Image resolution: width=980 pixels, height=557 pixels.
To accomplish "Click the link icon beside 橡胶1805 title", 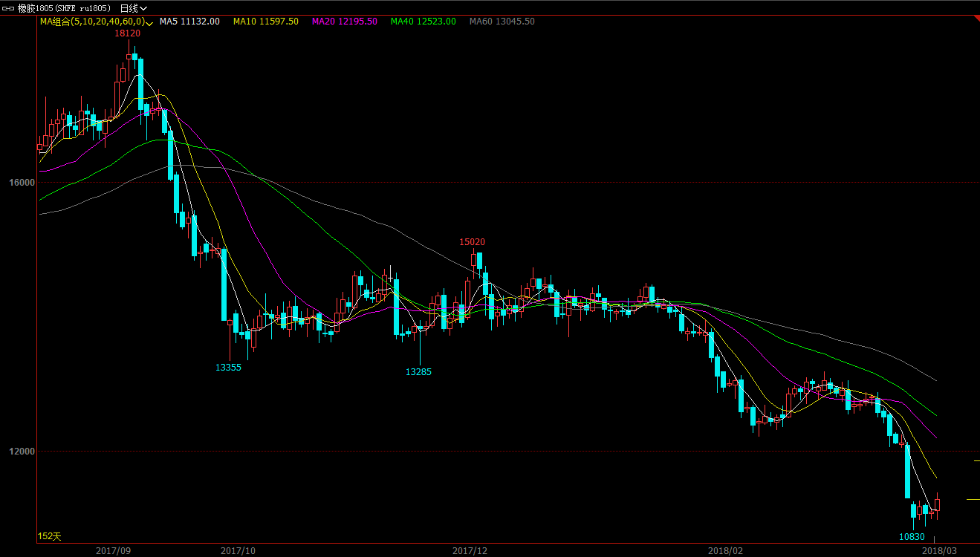I will pos(7,7).
